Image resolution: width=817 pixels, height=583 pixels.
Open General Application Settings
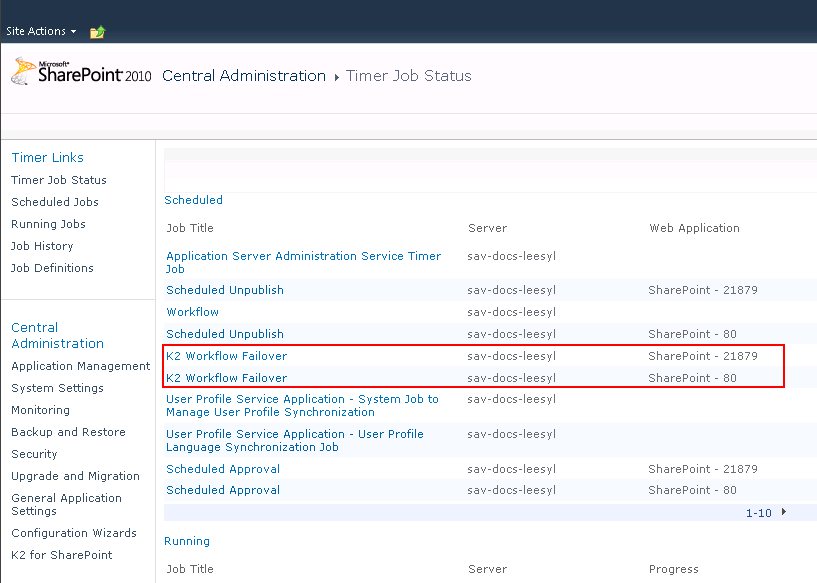pos(66,504)
